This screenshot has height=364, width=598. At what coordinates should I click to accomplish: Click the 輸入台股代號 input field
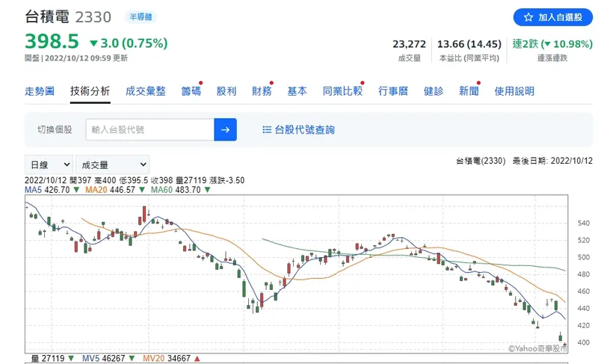(x=149, y=129)
